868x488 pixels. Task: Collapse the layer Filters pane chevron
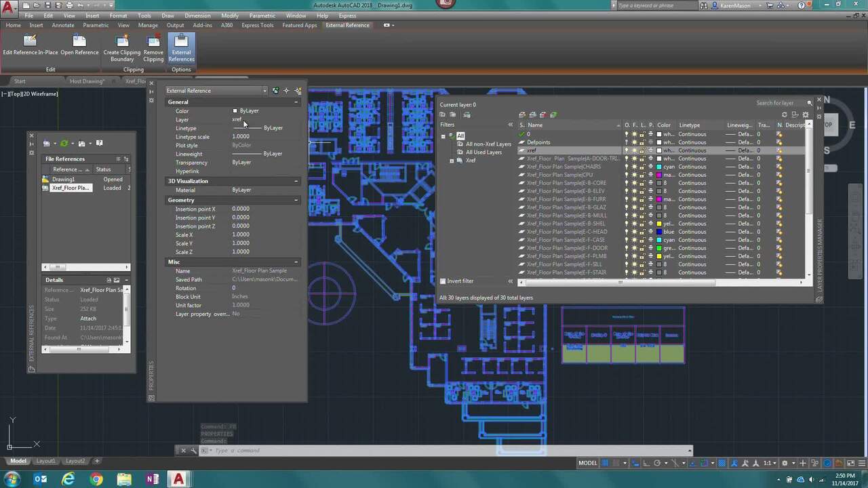click(511, 125)
